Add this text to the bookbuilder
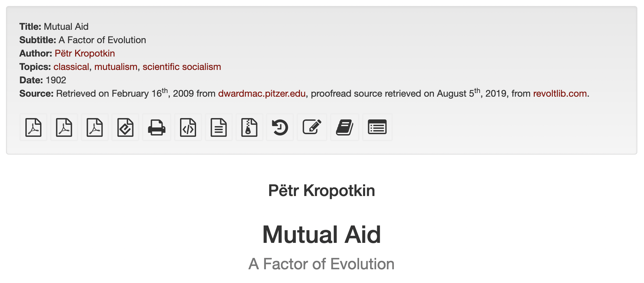Screen dimensions: 644x283 pos(345,127)
